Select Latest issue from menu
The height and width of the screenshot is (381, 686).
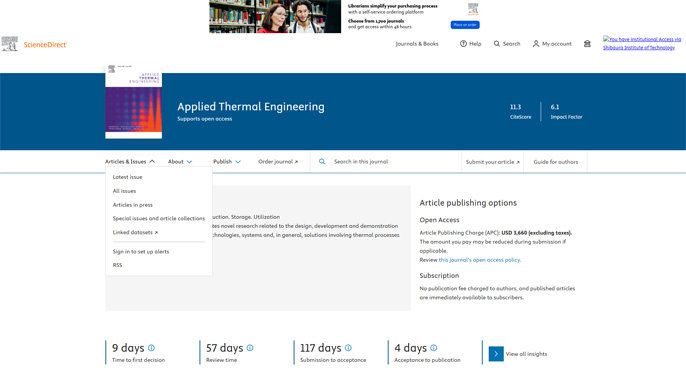127,177
